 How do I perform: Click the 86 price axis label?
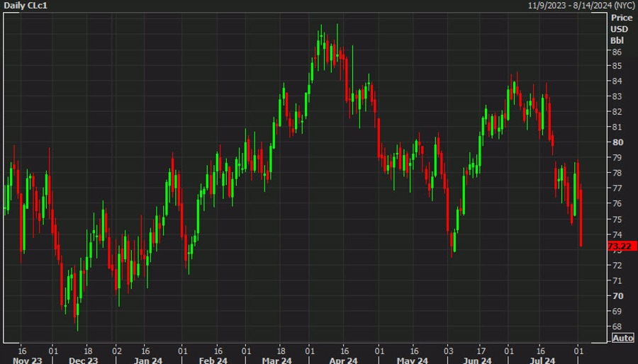point(617,52)
